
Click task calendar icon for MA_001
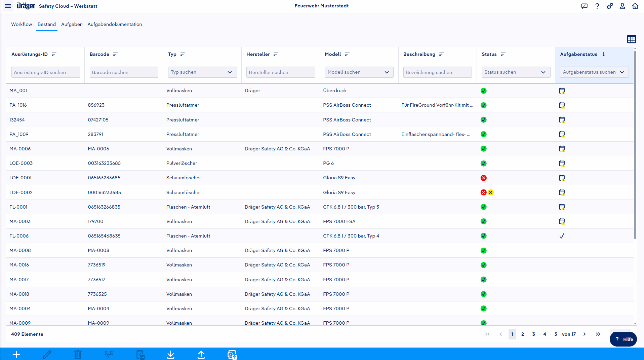[562, 91]
